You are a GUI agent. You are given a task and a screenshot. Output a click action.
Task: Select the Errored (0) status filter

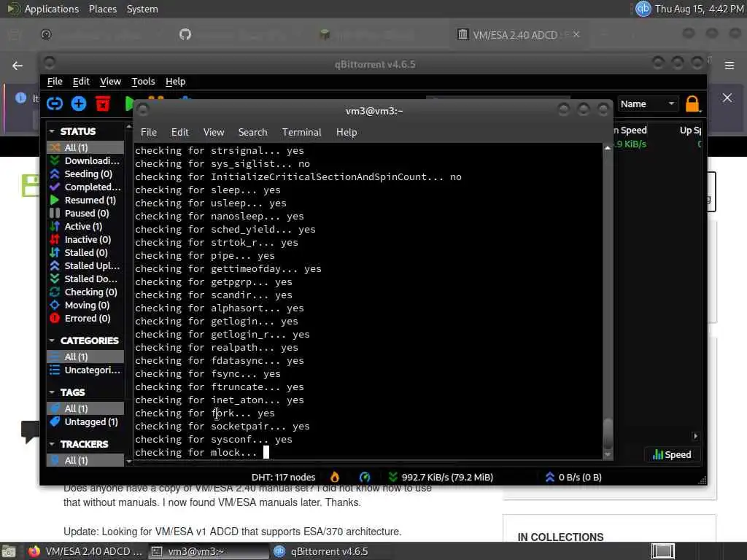(x=85, y=318)
